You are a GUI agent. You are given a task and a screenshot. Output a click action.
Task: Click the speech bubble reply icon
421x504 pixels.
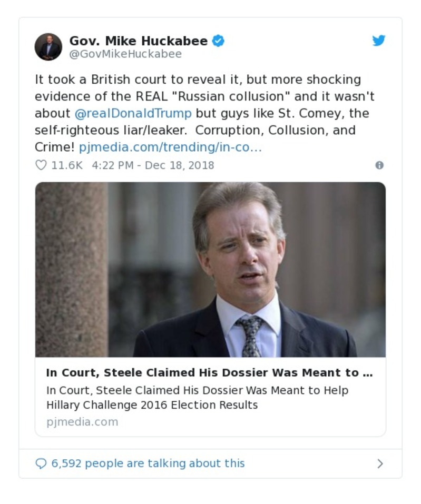41,463
